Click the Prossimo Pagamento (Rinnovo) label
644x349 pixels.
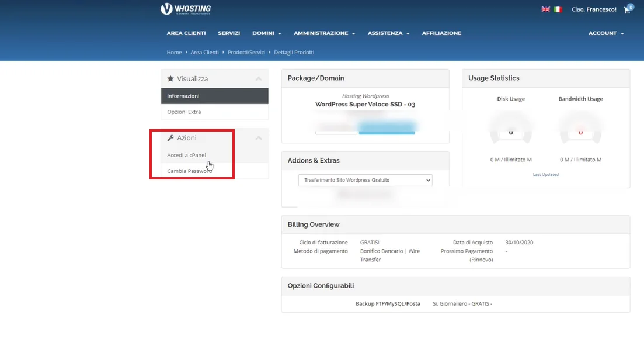point(467,255)
